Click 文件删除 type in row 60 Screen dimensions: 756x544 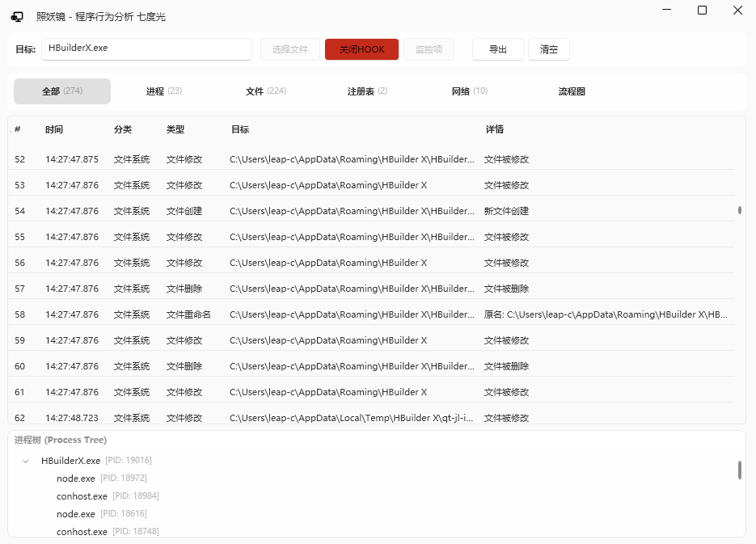184,366
